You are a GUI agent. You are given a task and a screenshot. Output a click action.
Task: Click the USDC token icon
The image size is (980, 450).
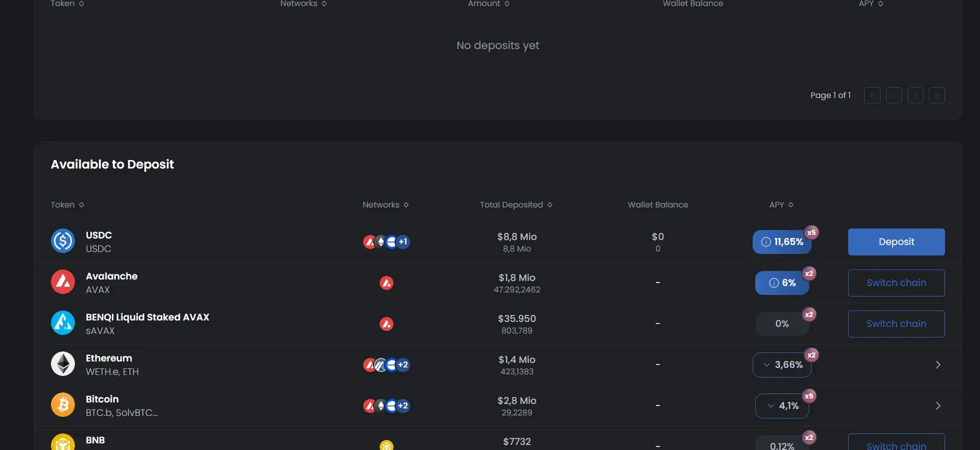point(63,241)
